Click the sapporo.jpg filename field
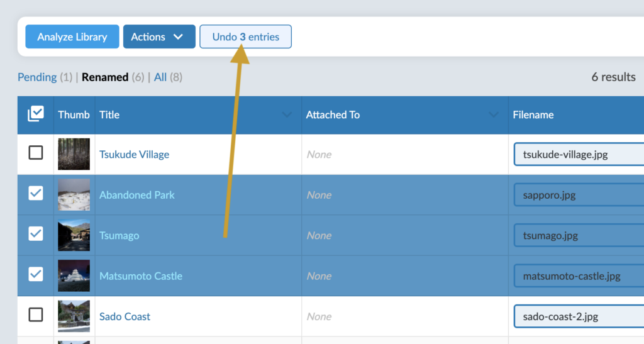The width and height of the screenshot is (644, 344). [579, 195]
